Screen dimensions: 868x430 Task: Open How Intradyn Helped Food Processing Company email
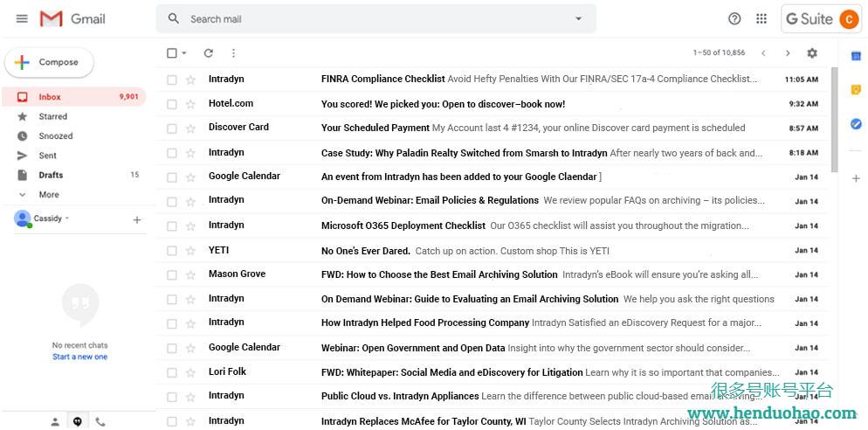click(425, 322)
